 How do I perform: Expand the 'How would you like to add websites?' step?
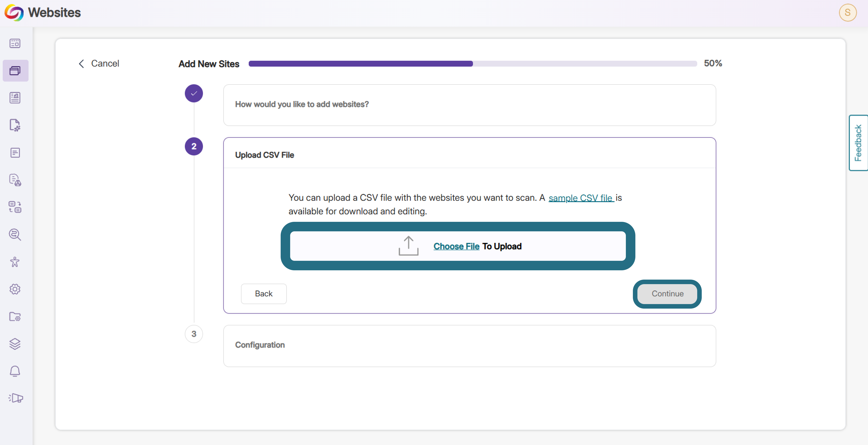(469, 105)
